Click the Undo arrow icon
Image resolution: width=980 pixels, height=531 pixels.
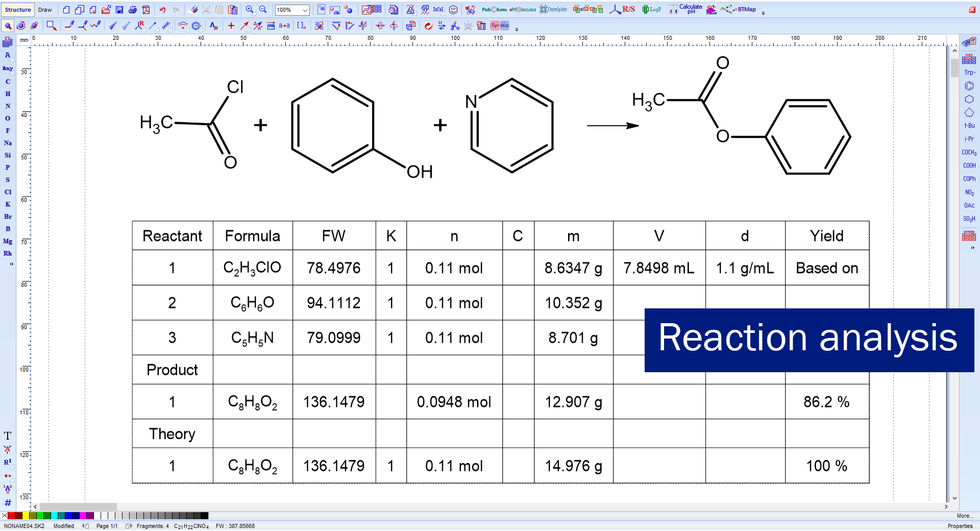coord(162,10)
